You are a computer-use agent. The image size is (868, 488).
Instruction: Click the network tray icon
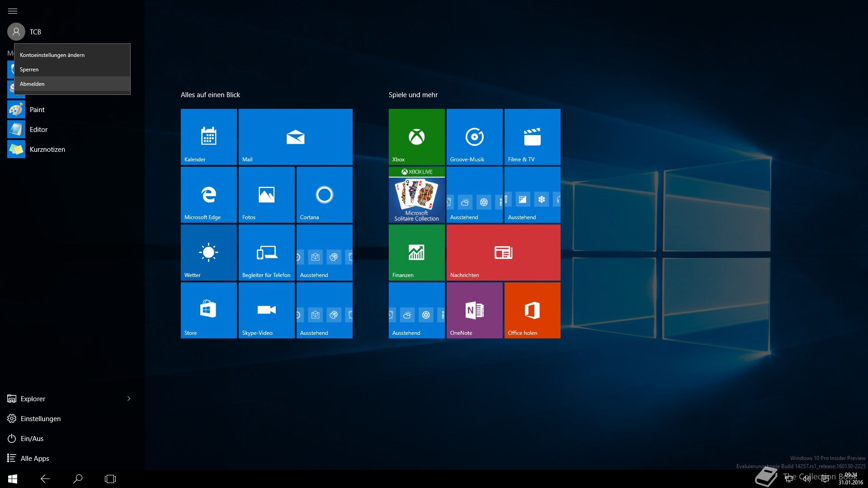click(x=789, y=479)
